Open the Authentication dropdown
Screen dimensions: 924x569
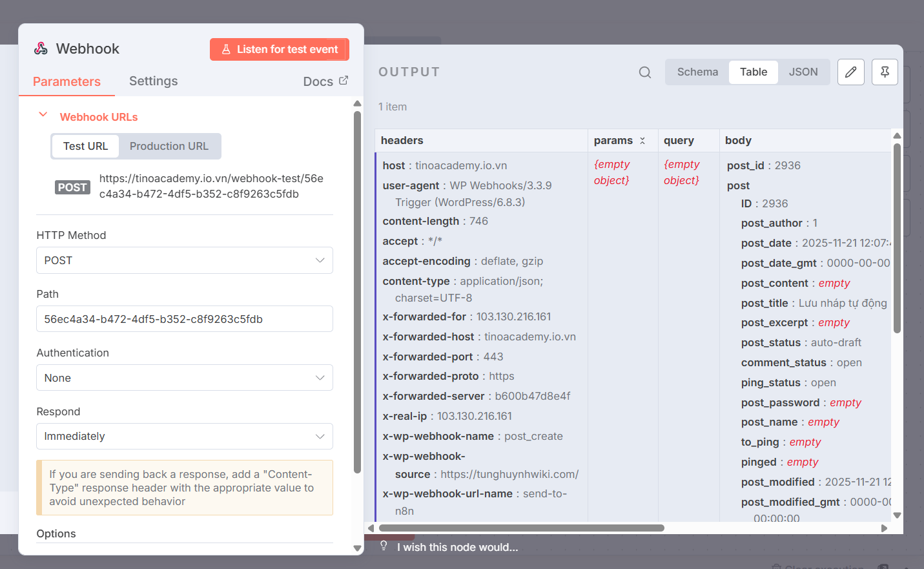tap(185, 378)
